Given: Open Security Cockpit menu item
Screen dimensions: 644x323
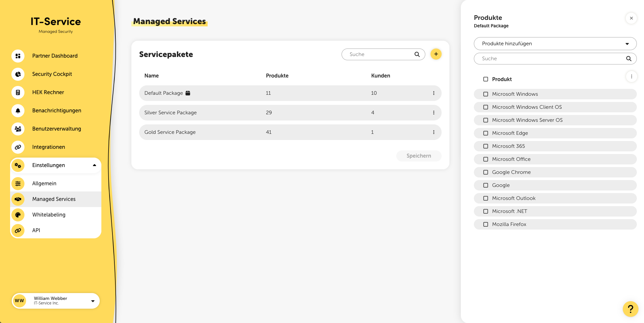Looking at the screenshot, I should 52,74.
